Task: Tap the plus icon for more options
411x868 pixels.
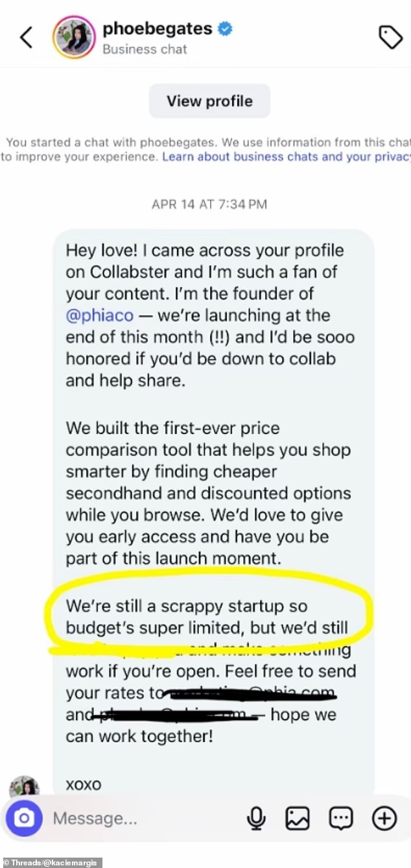Action: click(384, 819)
